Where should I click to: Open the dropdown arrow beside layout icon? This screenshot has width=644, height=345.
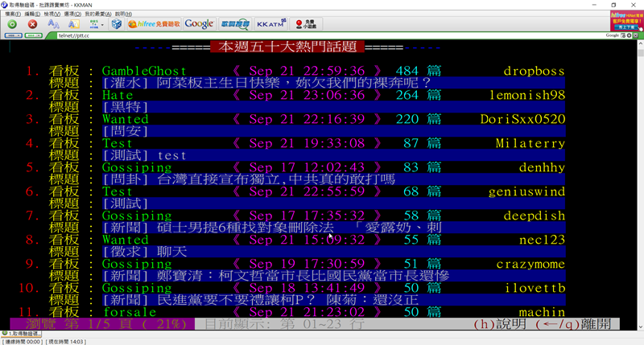(102, 25)
